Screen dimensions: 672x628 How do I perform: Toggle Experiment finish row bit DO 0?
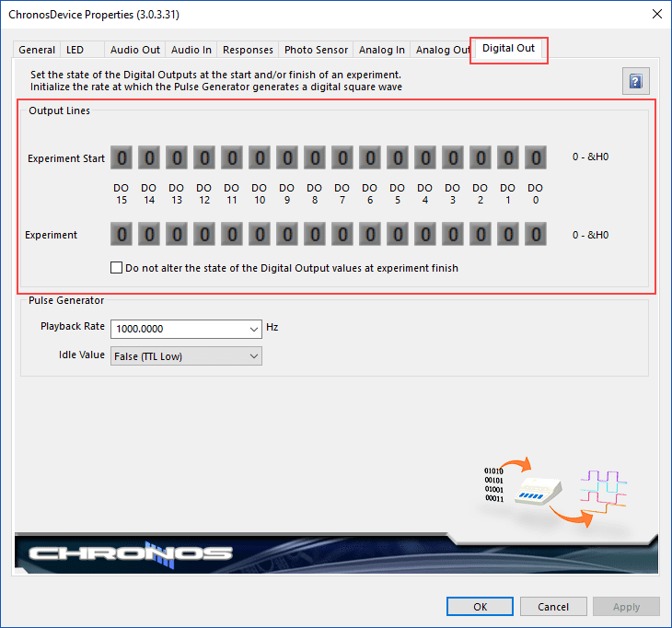(x=536, y=234)
